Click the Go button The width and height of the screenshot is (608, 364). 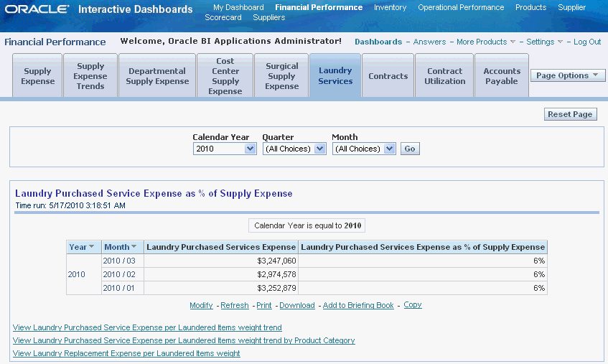click(x=410, y=149)
